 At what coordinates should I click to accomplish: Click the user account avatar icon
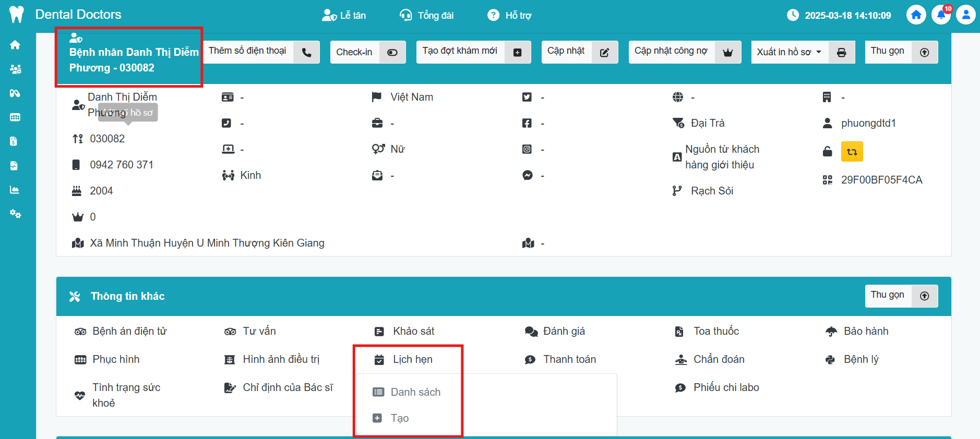coord(965,15)
